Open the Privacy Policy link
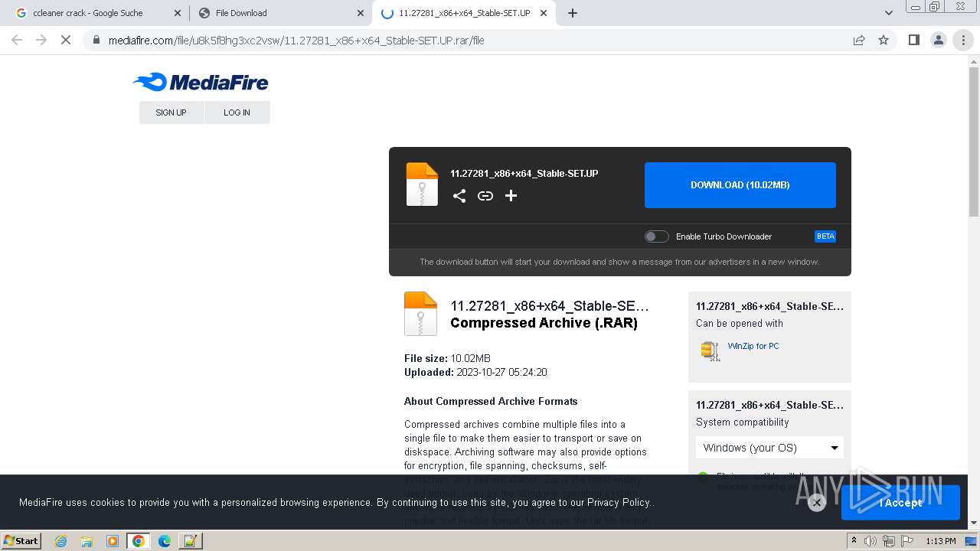The image size is (980, 551). coord(619,503)
